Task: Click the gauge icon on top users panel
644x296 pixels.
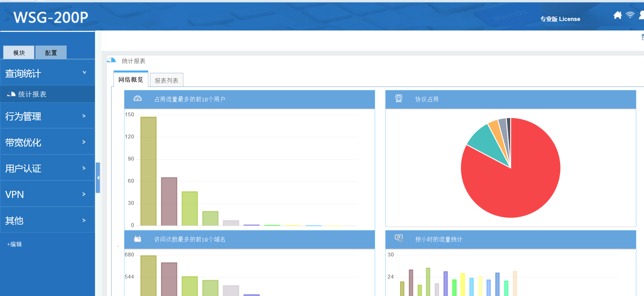Action: pos(137,99)
